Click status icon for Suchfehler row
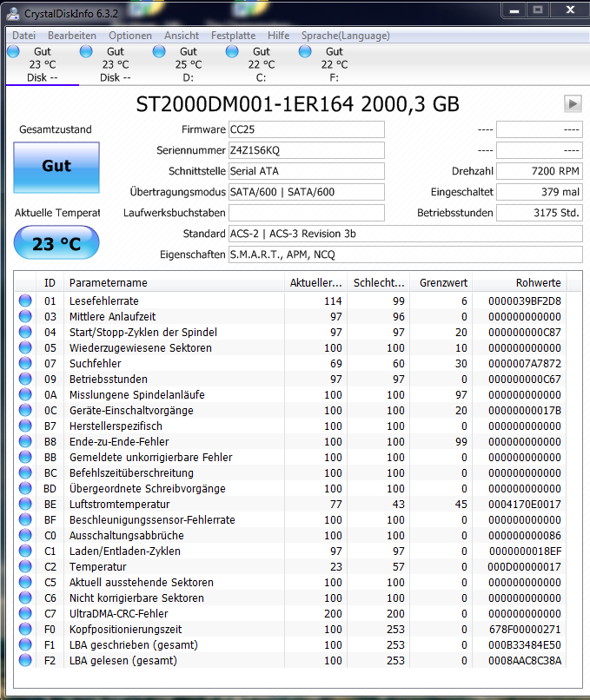The image size is (590, 700). coord(25,363)
